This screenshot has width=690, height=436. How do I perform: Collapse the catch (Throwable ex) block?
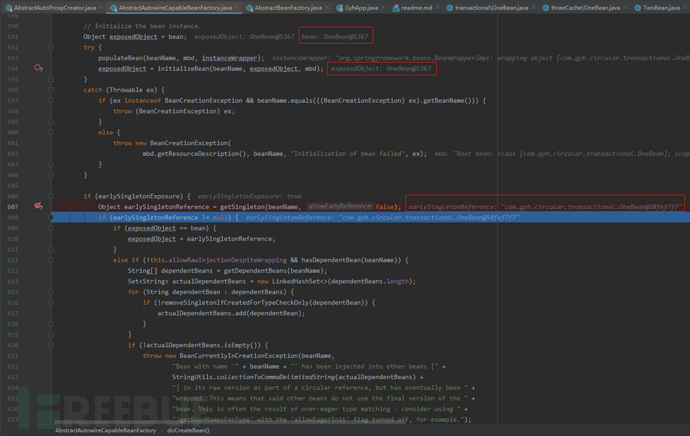tap(52, 90)
